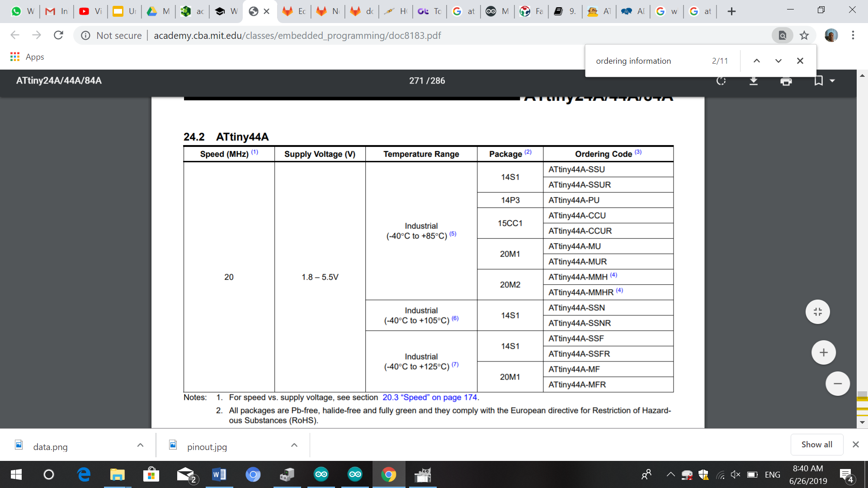
Task: Go to previous search result
Action: [x=756, y=61]
